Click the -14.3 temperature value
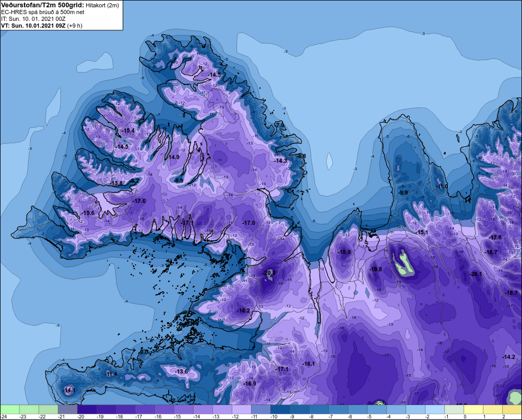 pos(281,161)
